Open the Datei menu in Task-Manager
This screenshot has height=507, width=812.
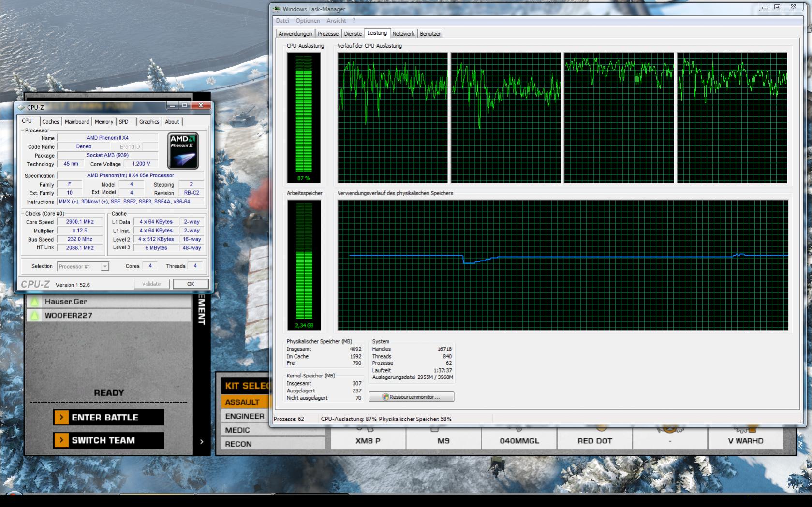point(282,21)
